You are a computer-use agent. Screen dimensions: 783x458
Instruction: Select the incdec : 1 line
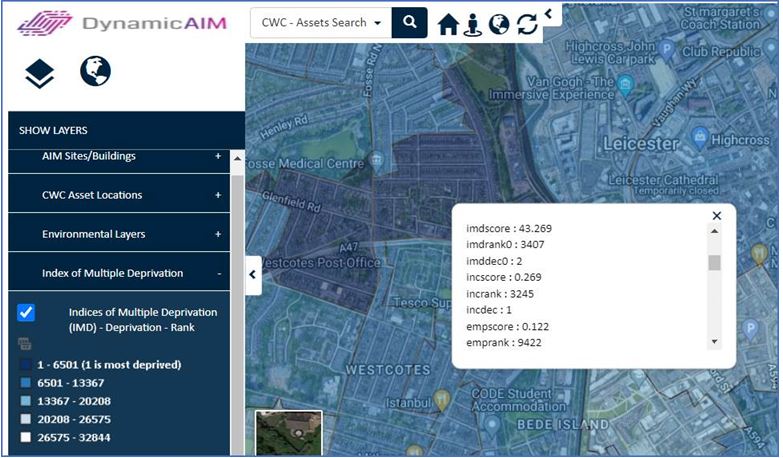[x=488, y=310]
